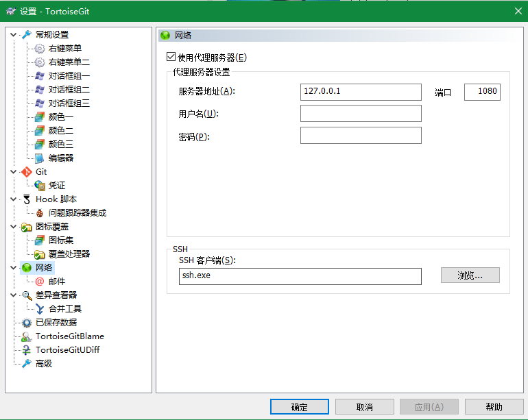Click the icon beside 图标集
The width and height of the screenshot is (528, 420).
pos(40,240)
